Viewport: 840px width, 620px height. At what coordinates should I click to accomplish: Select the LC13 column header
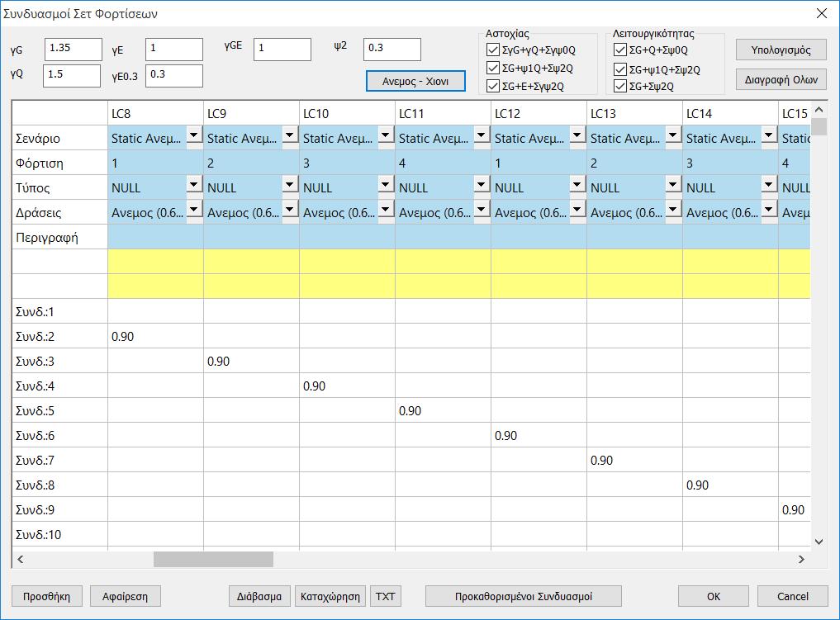coord(635,113)
